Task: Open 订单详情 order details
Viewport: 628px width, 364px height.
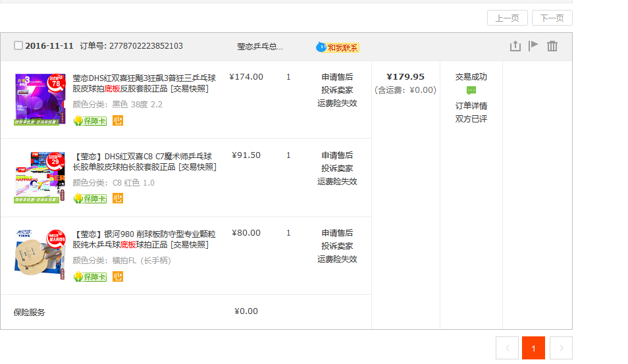Action: (471, 106)
